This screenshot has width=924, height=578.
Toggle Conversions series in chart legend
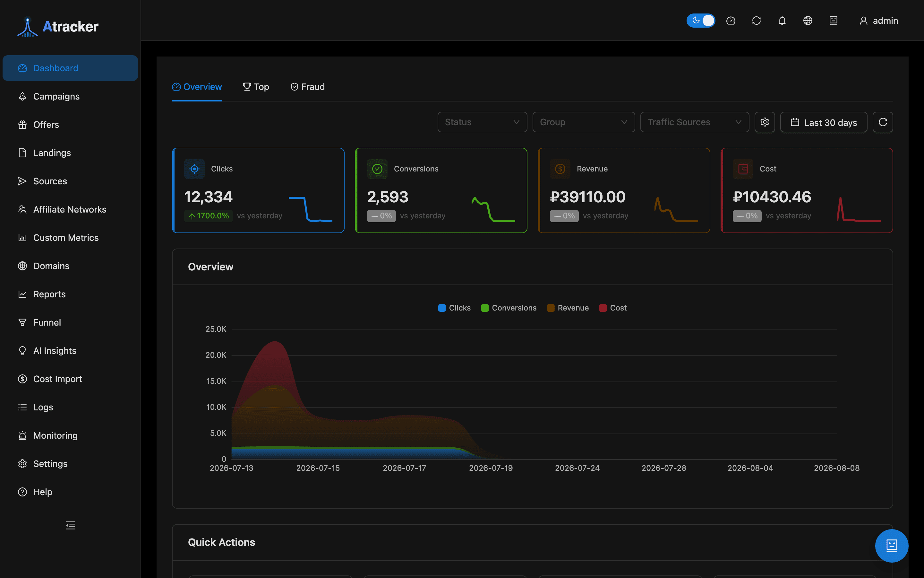[509, 308]
